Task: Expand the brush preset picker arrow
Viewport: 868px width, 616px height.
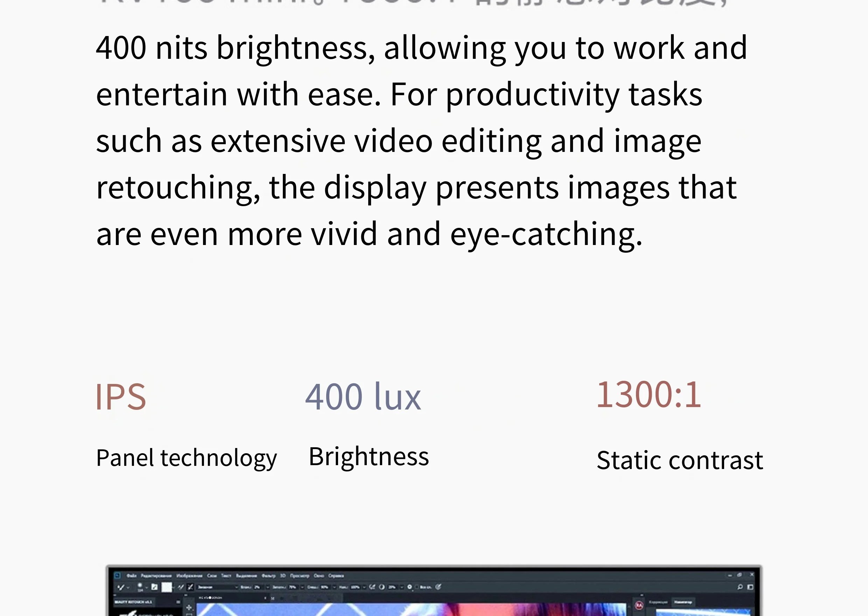Action: tap(147, 588)
